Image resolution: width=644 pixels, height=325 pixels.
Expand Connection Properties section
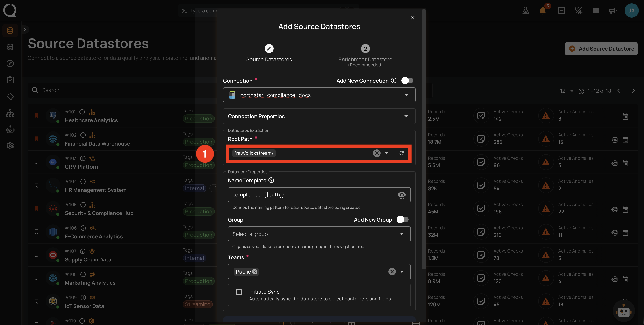319,116
